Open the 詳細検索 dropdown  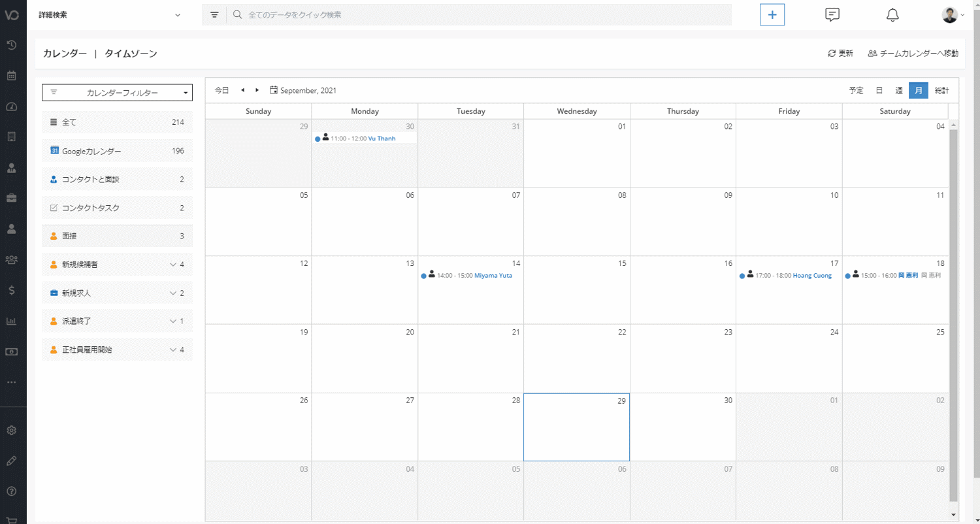pyautogui.click(x=110, y=15)
